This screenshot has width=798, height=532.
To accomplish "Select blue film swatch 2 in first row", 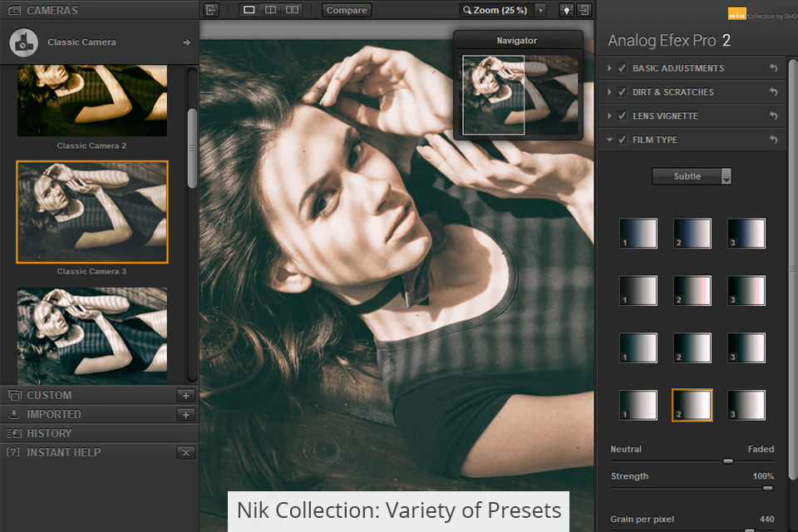I will (692, 234).
